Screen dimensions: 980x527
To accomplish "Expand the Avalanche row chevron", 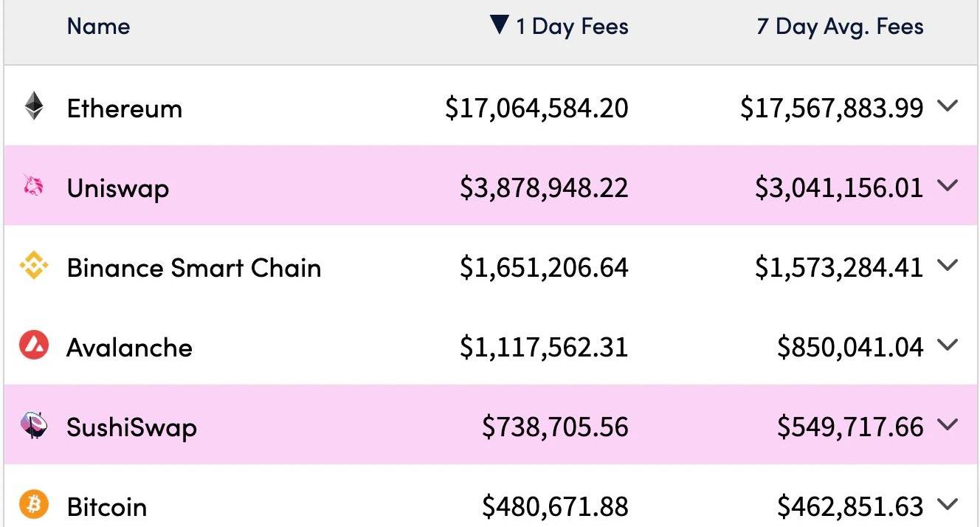I will 947,345.
